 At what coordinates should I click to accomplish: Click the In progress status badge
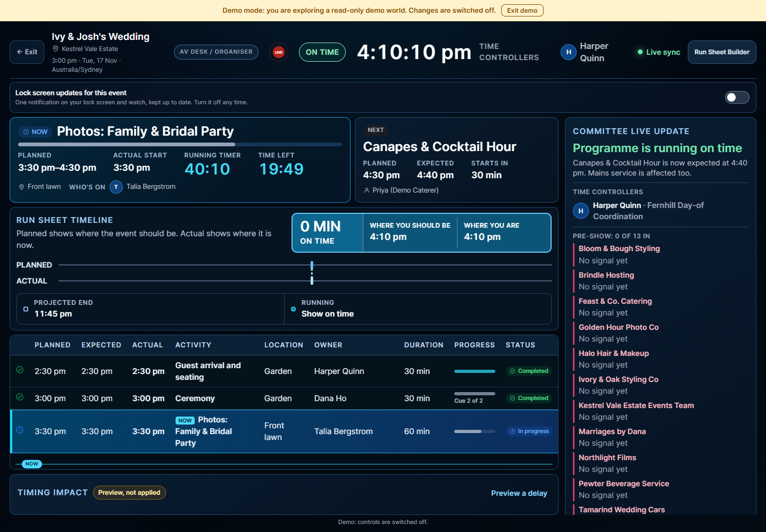point(529,431)
